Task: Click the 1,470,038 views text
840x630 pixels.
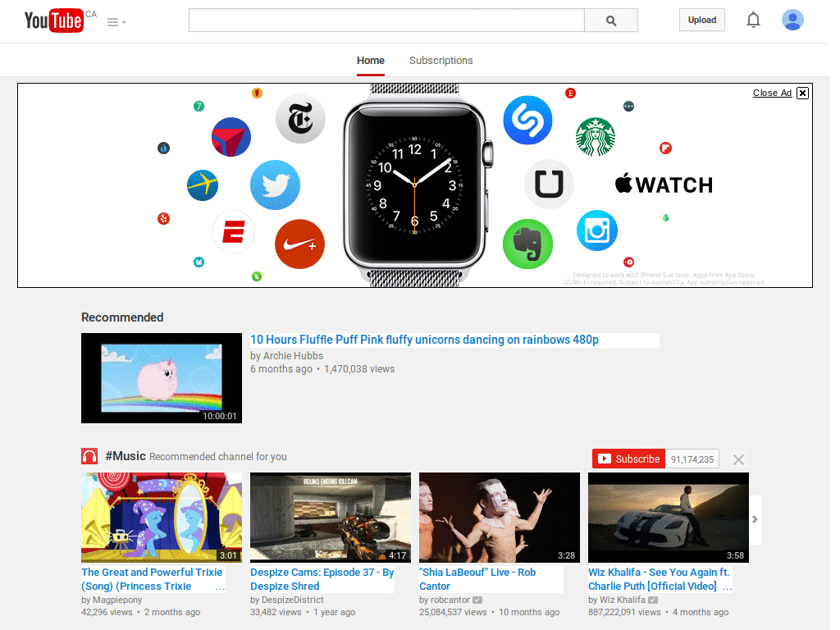Action: (x=359, y=369)
